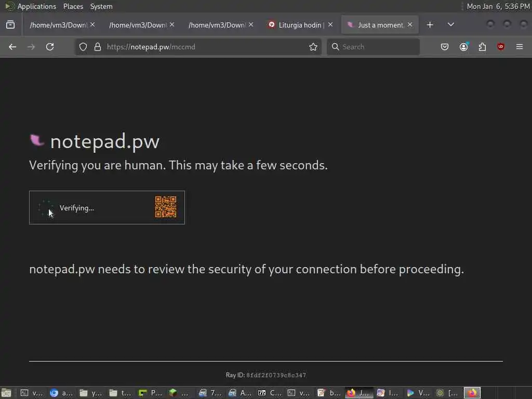Switch to the '7...' taskbar window
Screen dimensions: 532x399
210,393
